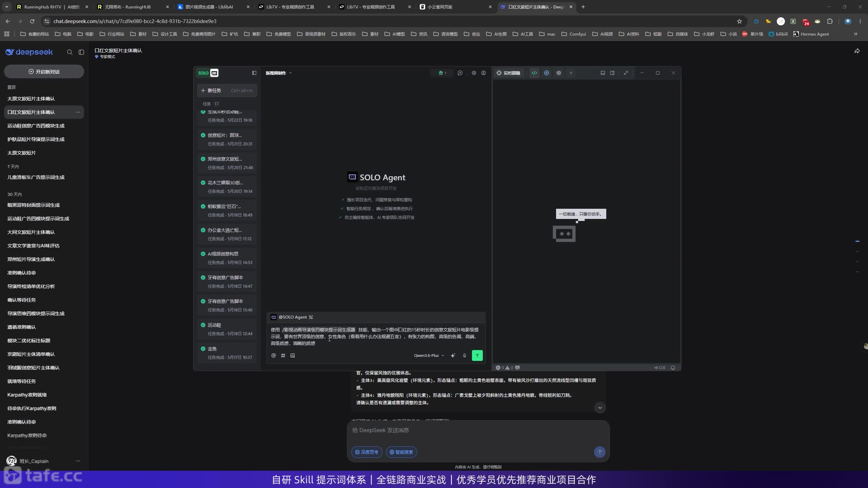
Task: Create a new SOLO task with 新任务
Action: (227, 90)
